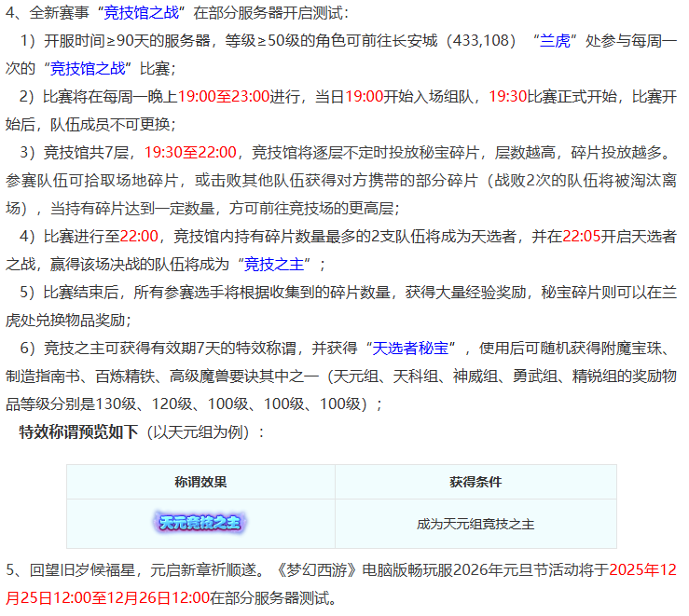Viewport: 689px width, 616px height.
Task: Click blue 竞技馆之战 link in heading 4
Action: click(x=146, y=13)
